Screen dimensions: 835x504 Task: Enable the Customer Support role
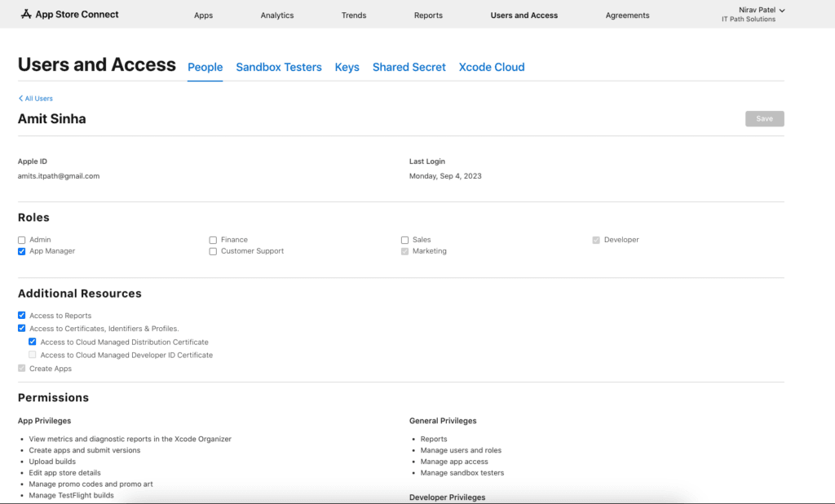[x=214, y=252]
